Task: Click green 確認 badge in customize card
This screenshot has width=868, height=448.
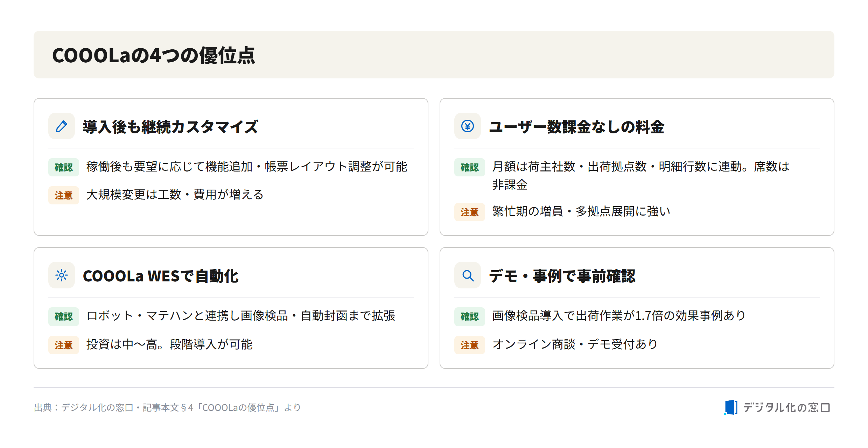Action: click(x=64, y=167)
